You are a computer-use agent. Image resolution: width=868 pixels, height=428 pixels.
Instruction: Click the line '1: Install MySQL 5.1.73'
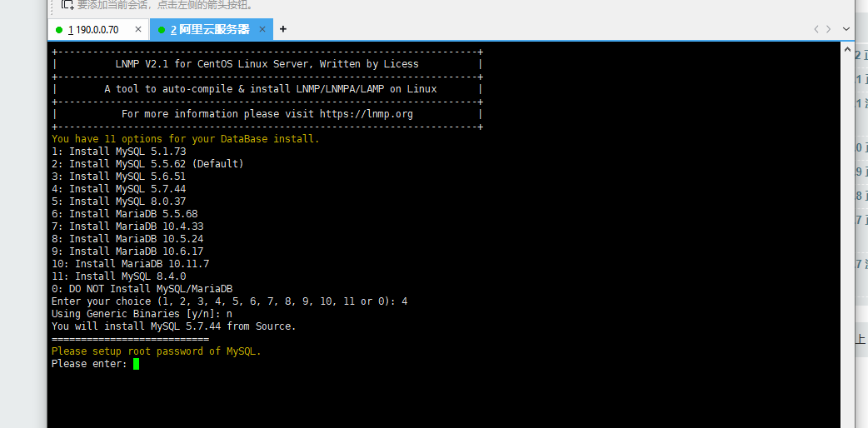tap(119, 152)
